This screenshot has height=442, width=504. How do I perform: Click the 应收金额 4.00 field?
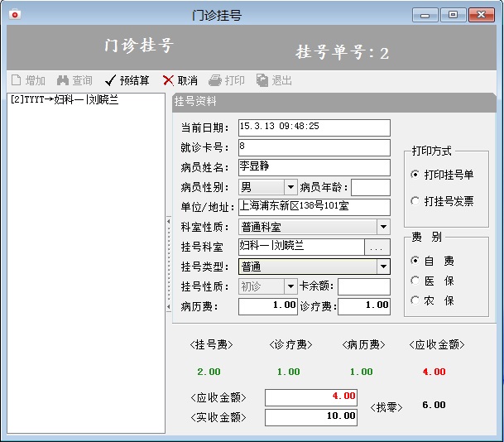pos(311,397)
